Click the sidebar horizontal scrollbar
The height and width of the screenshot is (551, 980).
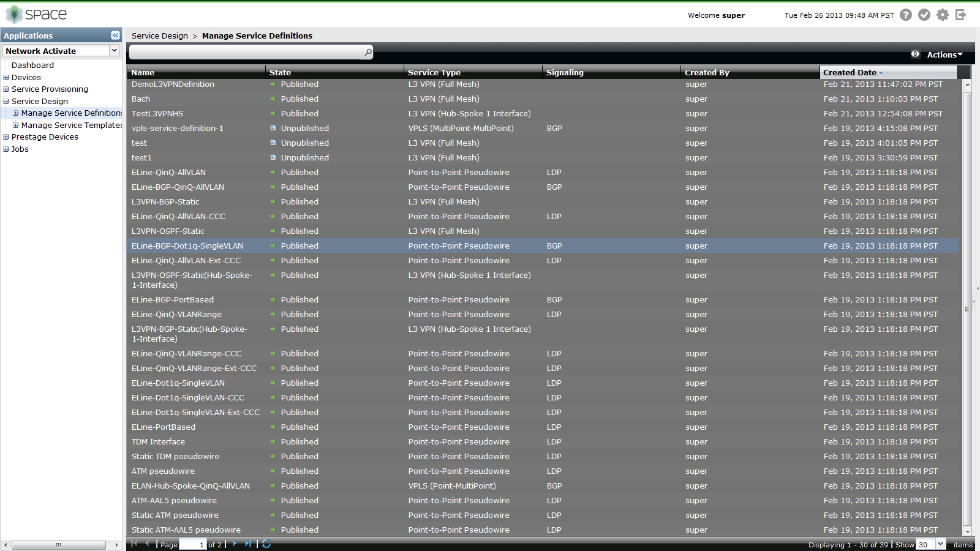59,545
